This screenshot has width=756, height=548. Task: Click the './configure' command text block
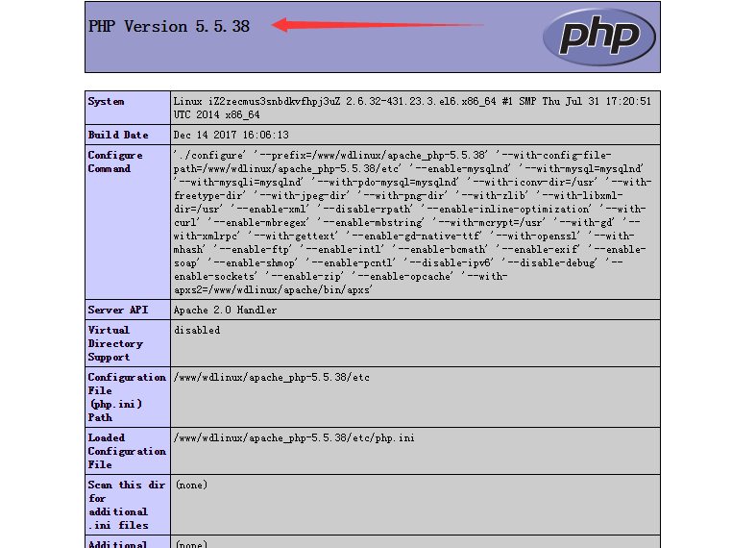(x=413, y=222)
